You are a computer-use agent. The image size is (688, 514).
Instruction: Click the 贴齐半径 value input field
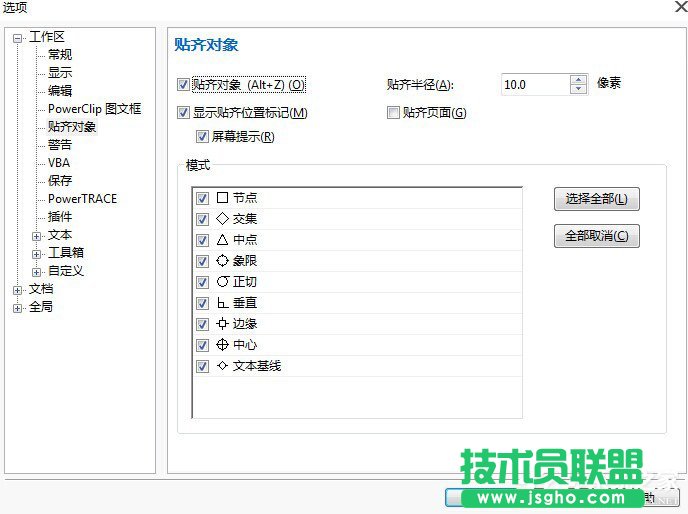535,85
